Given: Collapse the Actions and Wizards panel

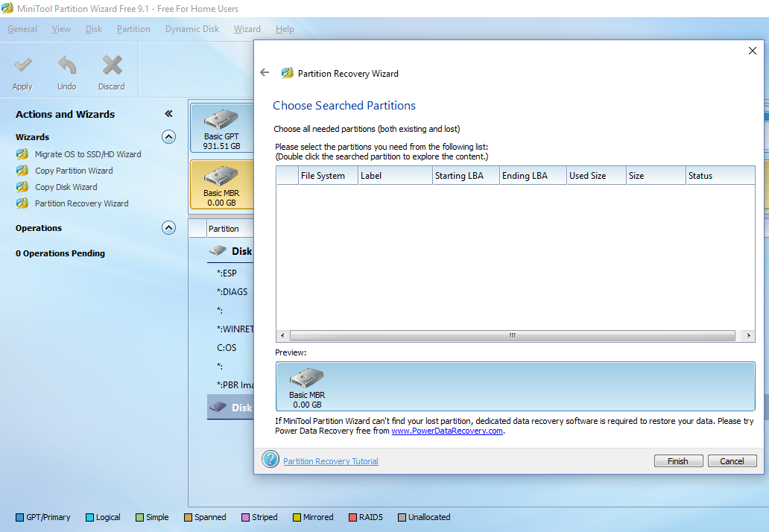Looking at the screenshot, I should 168,114.
